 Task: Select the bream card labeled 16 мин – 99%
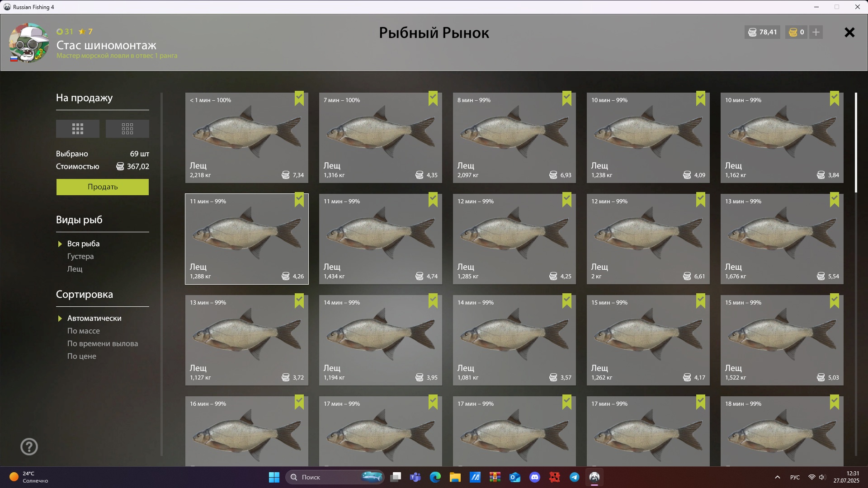point(247,431)
